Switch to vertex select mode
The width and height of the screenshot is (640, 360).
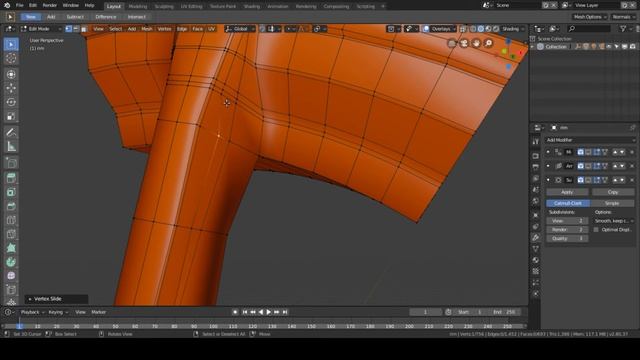click(69, 29)
